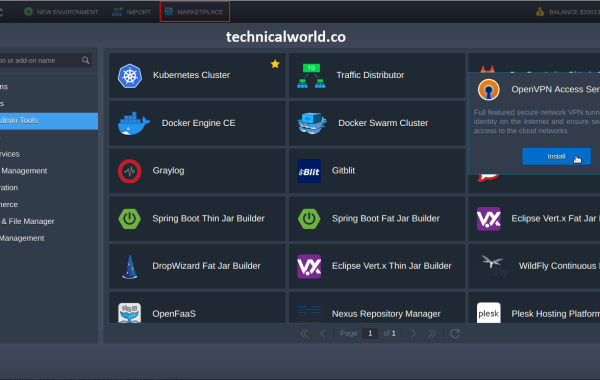
Task: Open Spring Boot Thin Jar Builder label
Action: point(208,219)
